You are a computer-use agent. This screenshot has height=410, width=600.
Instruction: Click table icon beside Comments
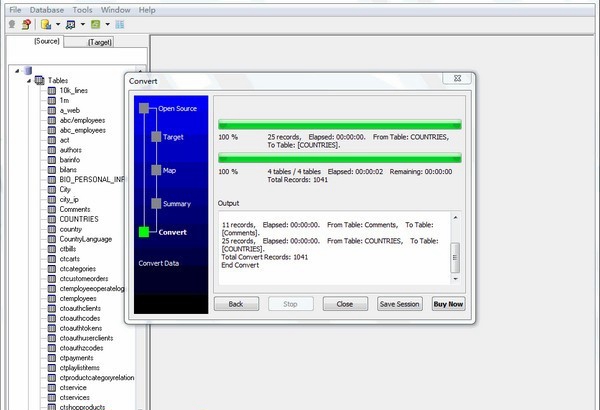(52, 209)
